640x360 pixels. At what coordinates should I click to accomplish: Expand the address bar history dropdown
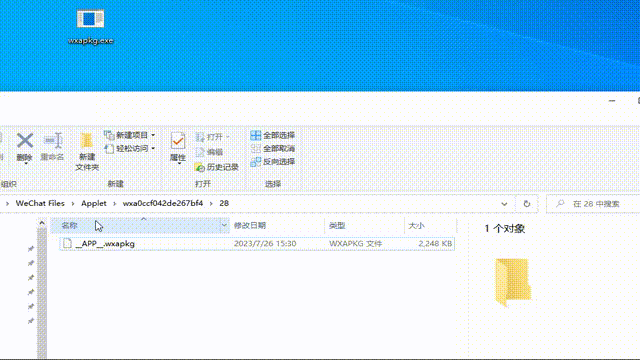[504, 204]
